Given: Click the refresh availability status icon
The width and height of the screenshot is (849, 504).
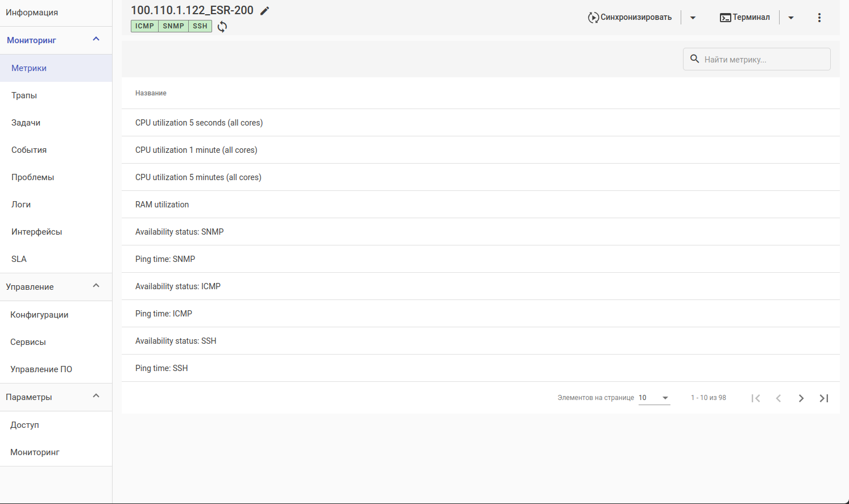Looking at the screenshot, I should click(x=222, y=27).
